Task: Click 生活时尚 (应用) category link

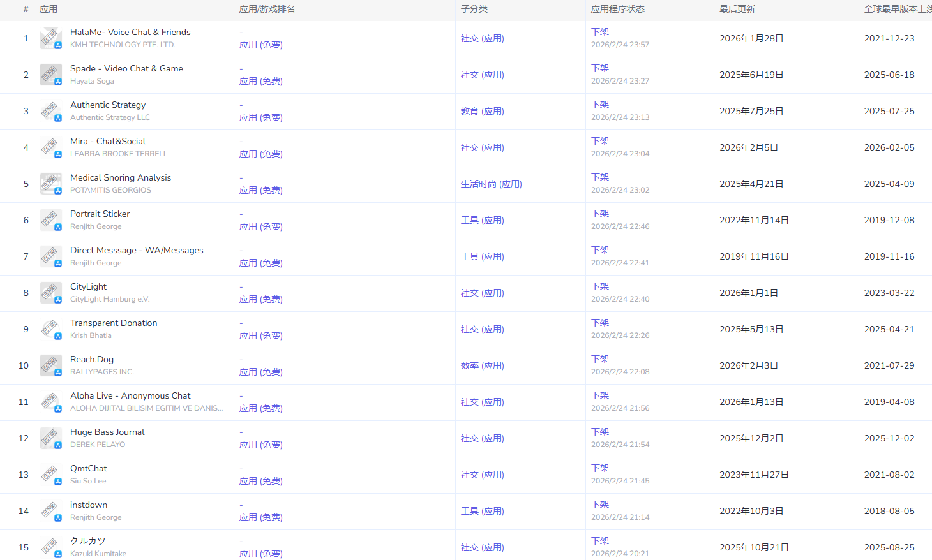Action: coord(492,184)
